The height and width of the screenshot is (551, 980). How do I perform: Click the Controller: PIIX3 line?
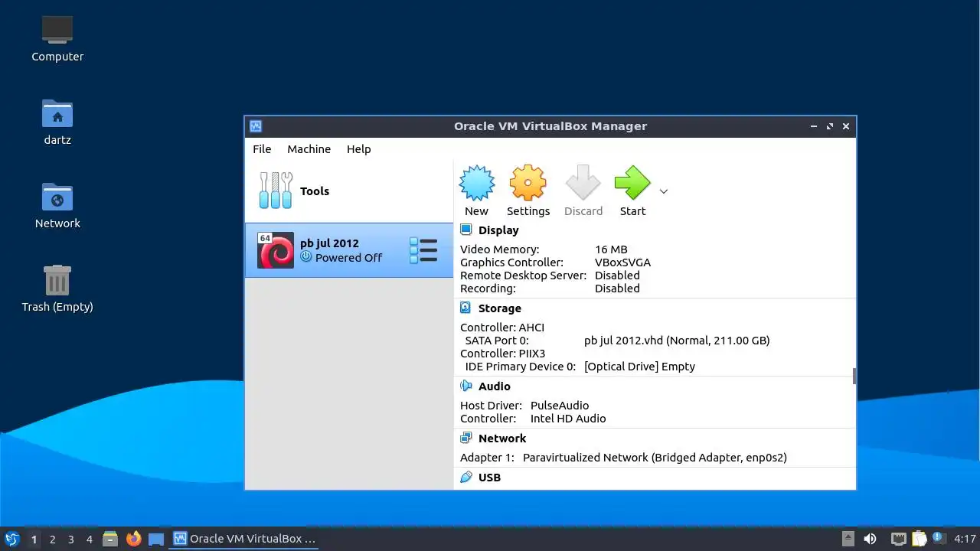coord(503,354)
